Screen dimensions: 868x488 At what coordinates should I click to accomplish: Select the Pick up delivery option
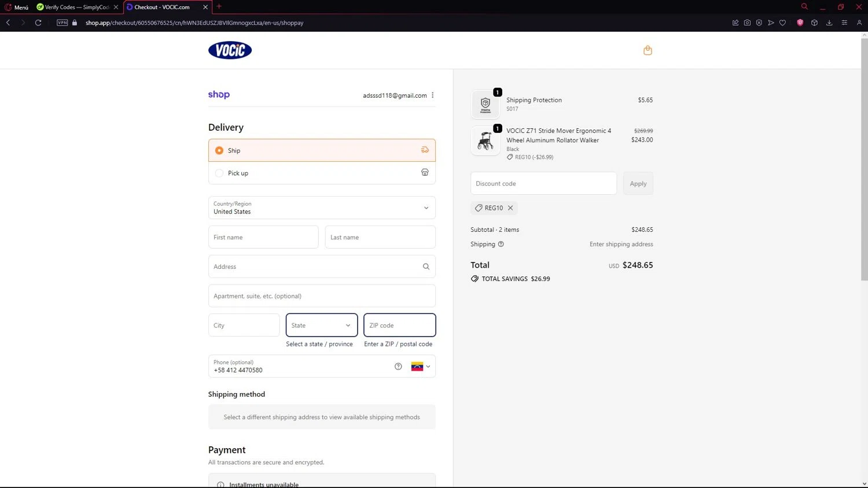tap(322, 173)
